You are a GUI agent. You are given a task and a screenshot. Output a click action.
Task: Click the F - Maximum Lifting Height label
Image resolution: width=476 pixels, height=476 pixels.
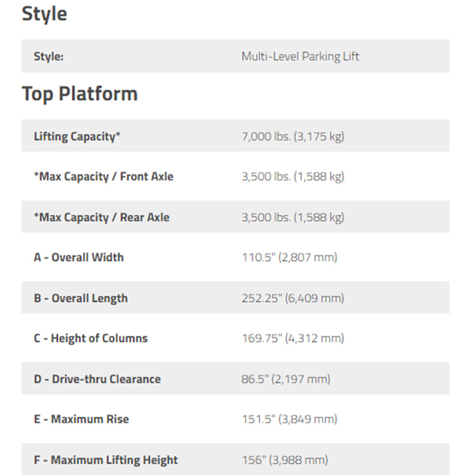point(106,460)
